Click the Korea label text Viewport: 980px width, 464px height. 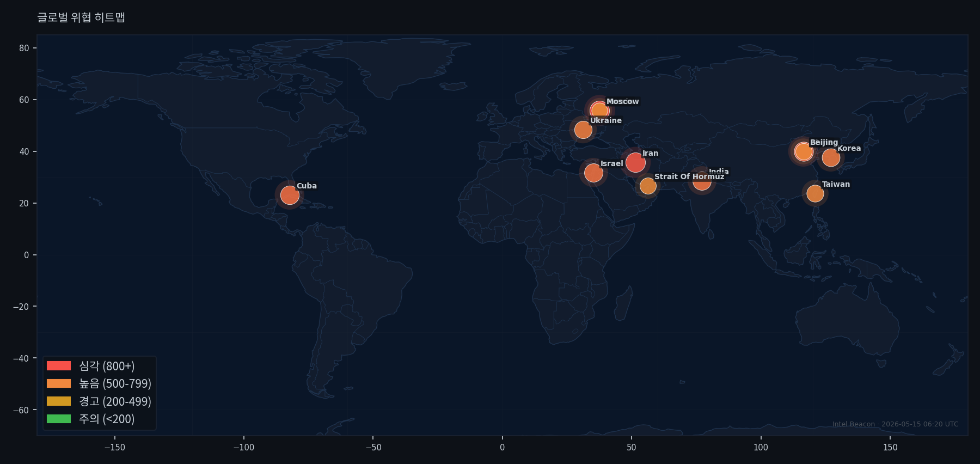click(x=849, y=148)
